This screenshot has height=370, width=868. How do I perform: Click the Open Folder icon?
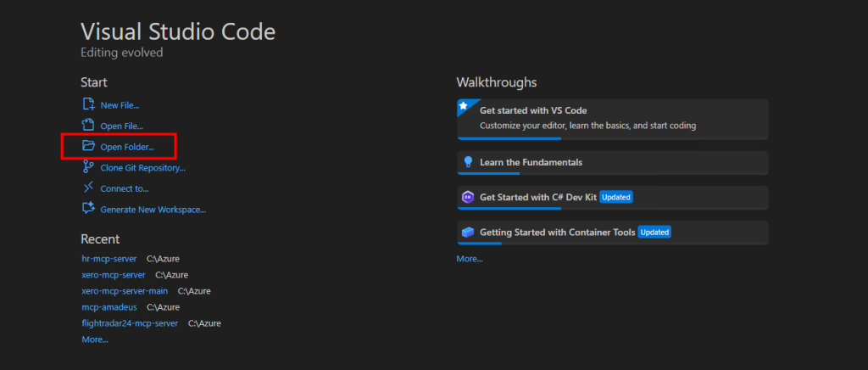88,147
